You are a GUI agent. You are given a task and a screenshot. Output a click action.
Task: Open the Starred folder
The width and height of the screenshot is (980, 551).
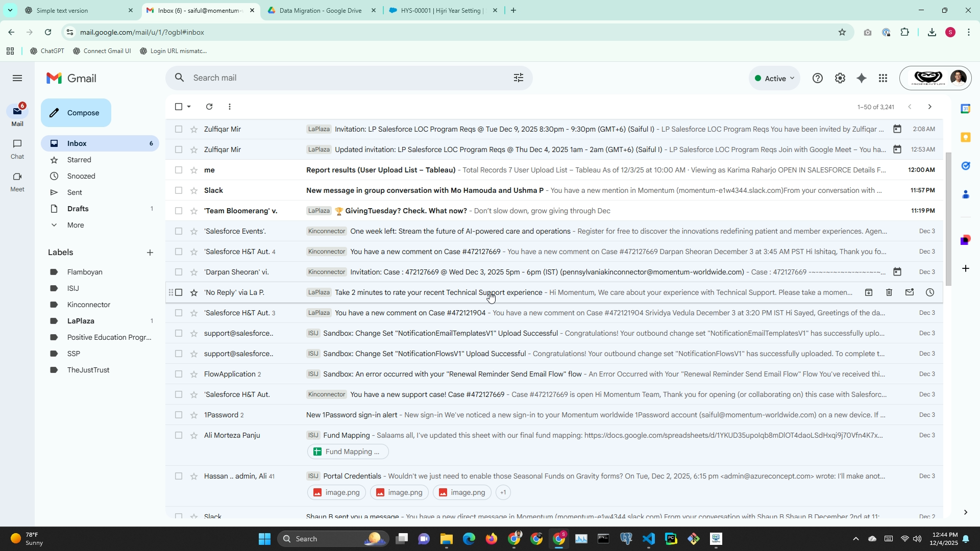click(79, 160)
